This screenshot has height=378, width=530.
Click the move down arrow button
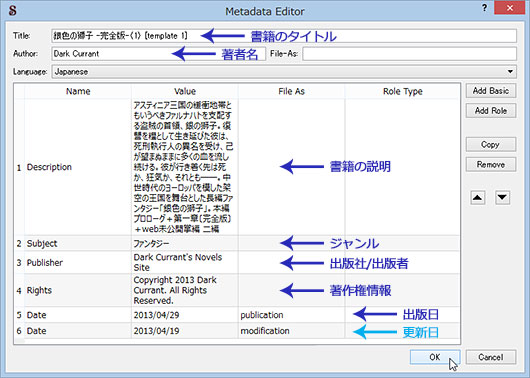point(503,197)
